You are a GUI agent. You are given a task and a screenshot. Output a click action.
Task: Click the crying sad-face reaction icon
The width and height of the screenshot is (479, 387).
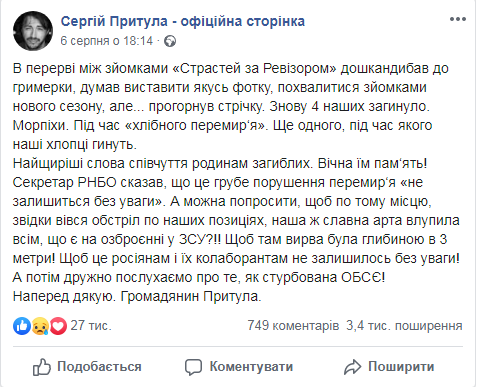coord(40,326)
